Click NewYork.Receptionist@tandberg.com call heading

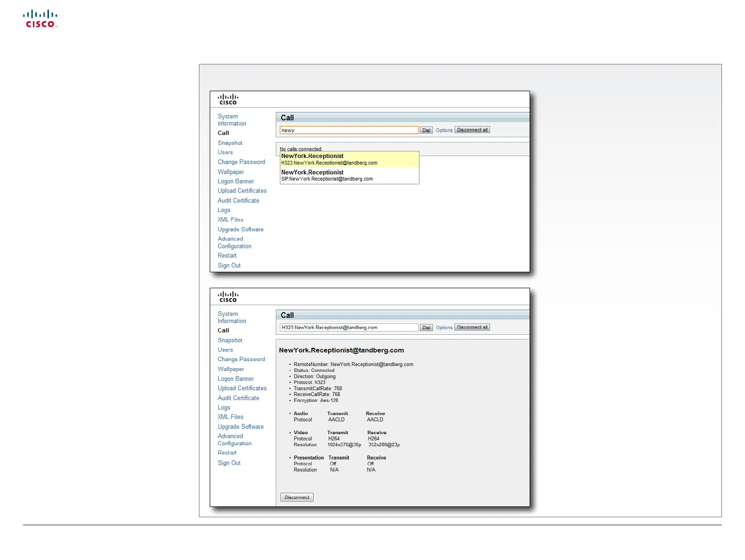(341, 350)
